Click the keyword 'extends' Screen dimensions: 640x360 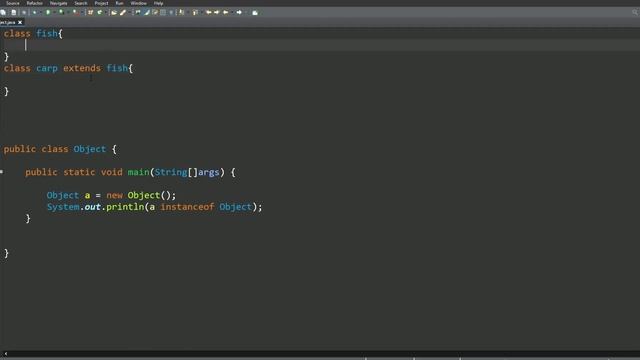tap(82, 68)
